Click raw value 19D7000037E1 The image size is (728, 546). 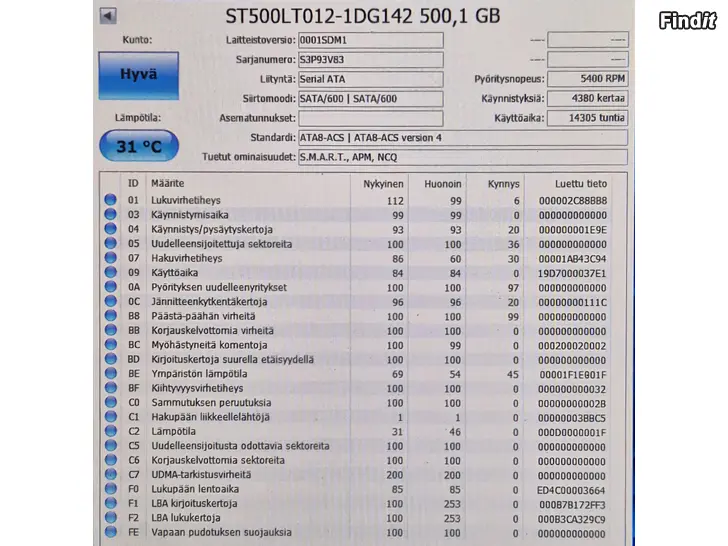(x=572, y=273)
